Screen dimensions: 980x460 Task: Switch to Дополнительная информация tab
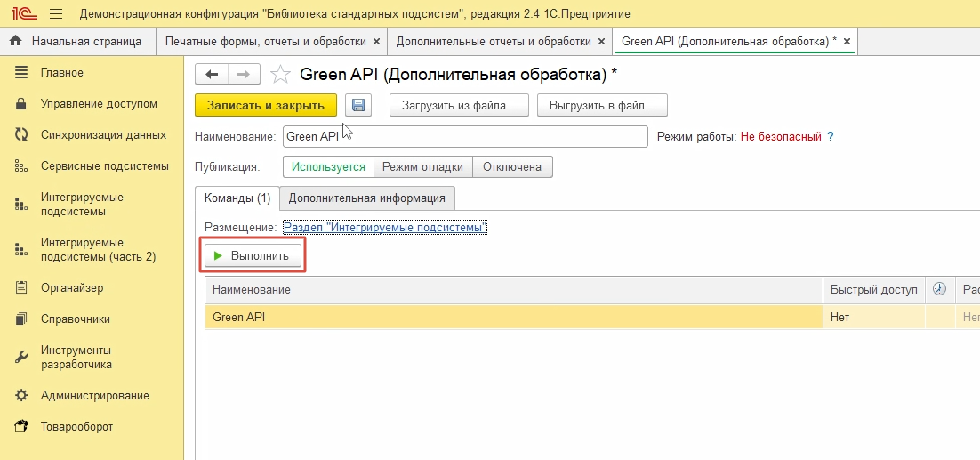[366, 198]
